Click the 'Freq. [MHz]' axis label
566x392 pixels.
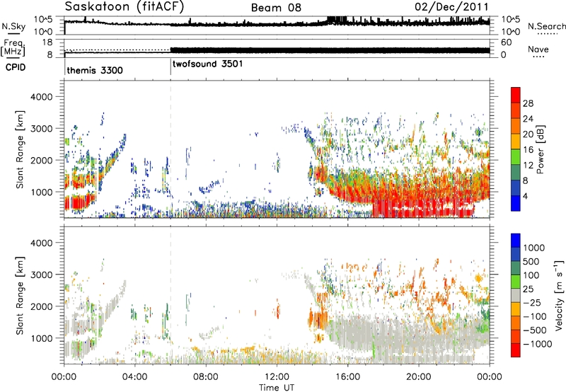[x=13, y=48]
